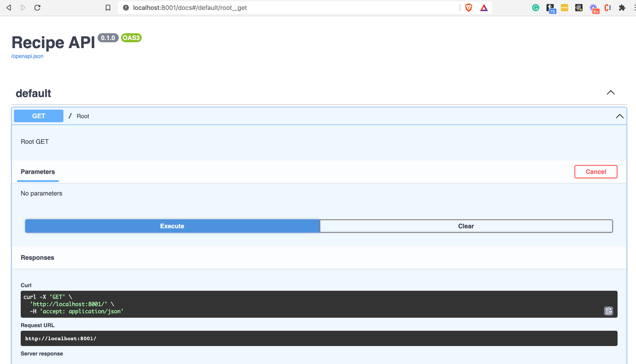Click the Responses heading

point(37,258)
